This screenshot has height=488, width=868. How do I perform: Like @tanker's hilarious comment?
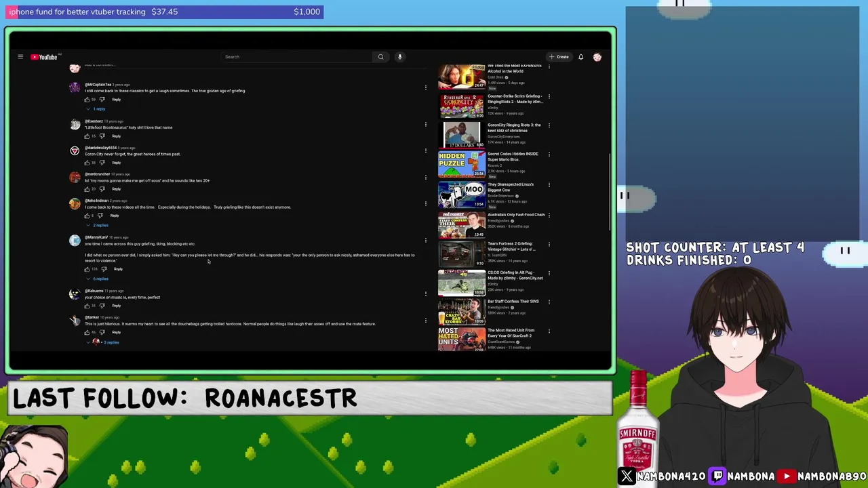point(87,332)
